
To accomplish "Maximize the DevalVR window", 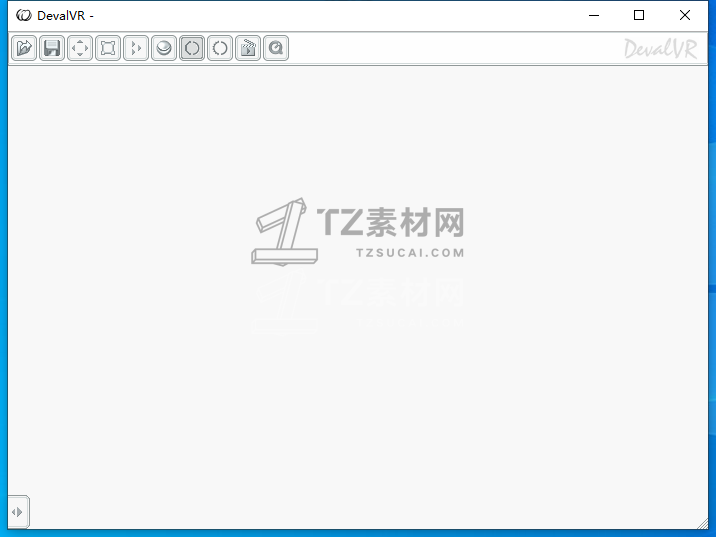I will (x=639, y=16).
